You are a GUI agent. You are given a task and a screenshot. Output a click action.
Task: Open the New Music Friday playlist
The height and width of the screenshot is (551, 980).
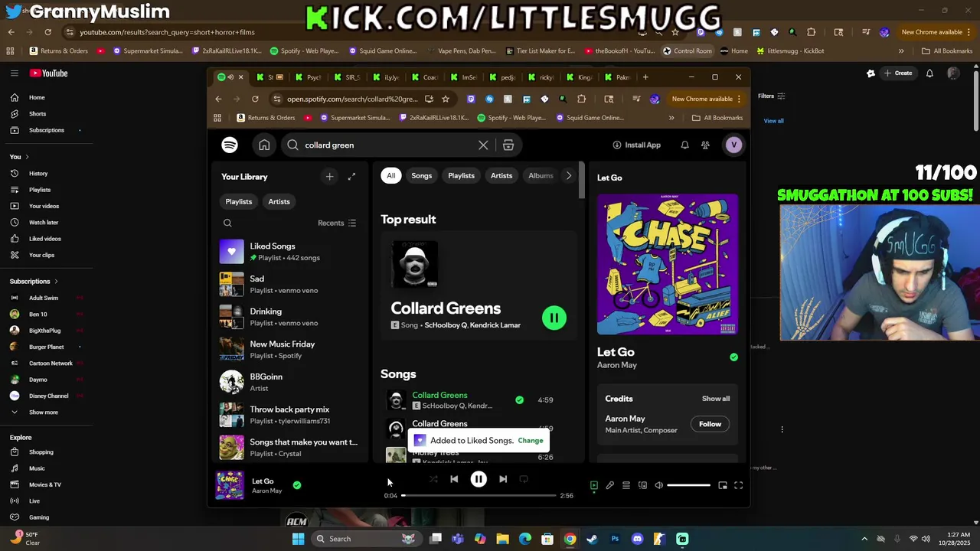pos(289,350)
